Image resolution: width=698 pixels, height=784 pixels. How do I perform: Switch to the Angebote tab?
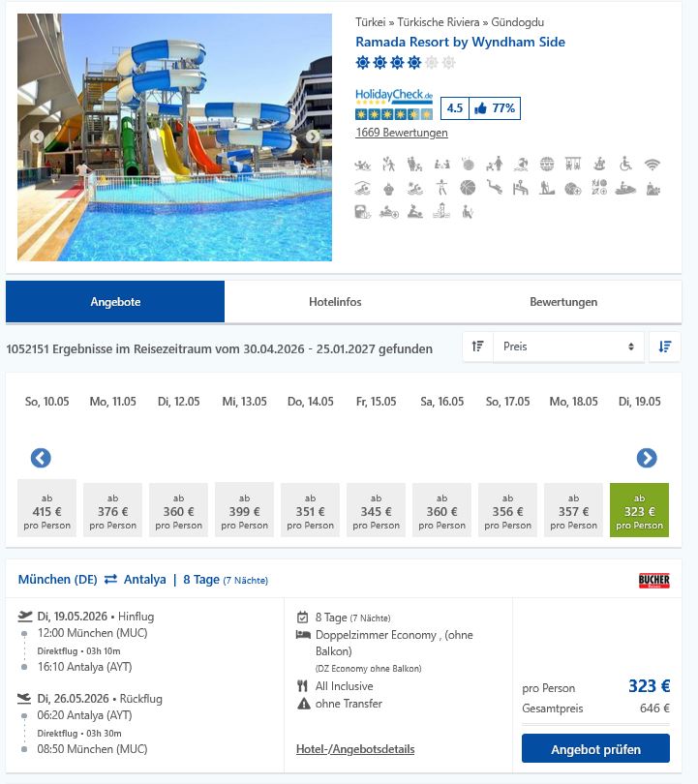115,301
